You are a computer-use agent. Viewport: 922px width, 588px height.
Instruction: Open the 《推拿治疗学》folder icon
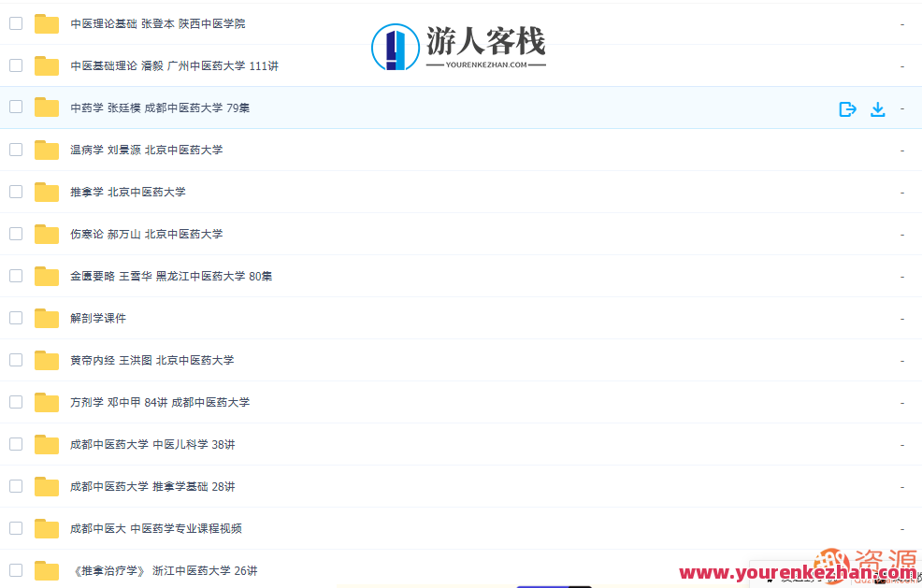pyautogui.click(x=46, y=569)
